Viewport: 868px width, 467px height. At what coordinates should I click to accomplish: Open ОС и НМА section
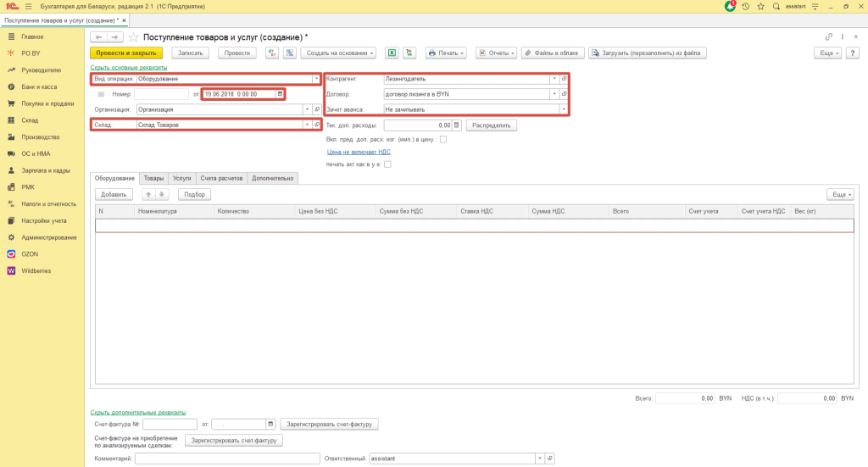[36, 153]
